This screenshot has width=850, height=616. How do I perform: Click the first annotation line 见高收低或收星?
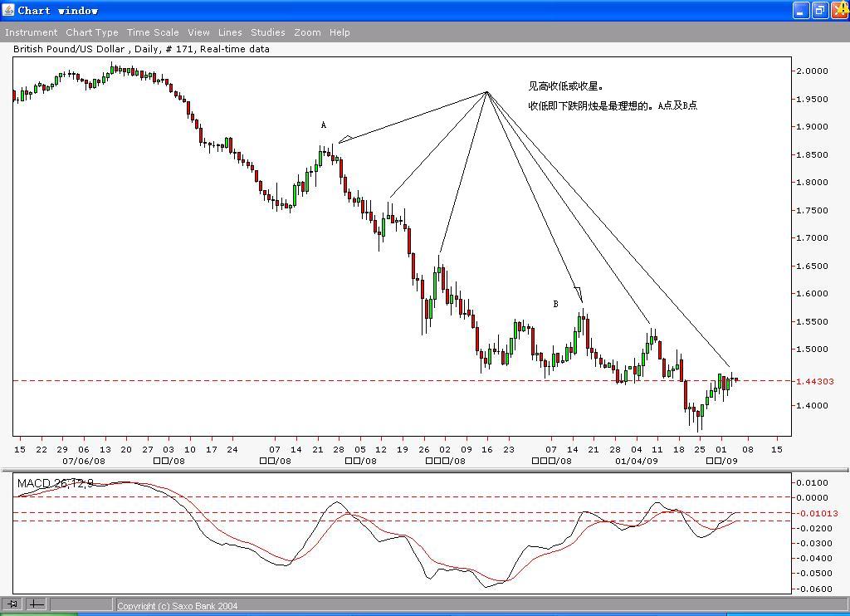[x=566, y=86]
